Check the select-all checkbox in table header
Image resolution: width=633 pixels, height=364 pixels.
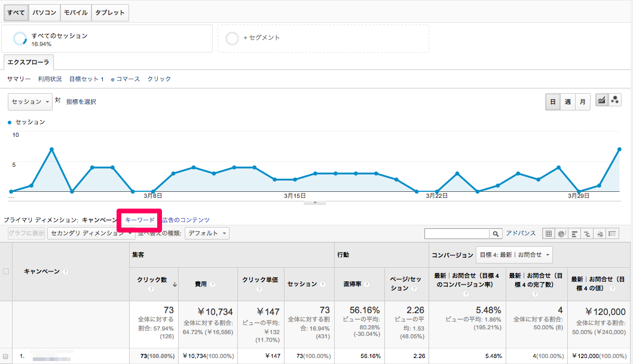6,271
